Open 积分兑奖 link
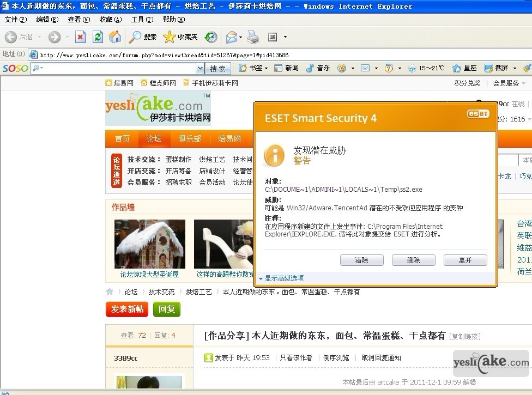Image resolution: width=532 pixels, height=395 pixels. [x=467, y=83]
